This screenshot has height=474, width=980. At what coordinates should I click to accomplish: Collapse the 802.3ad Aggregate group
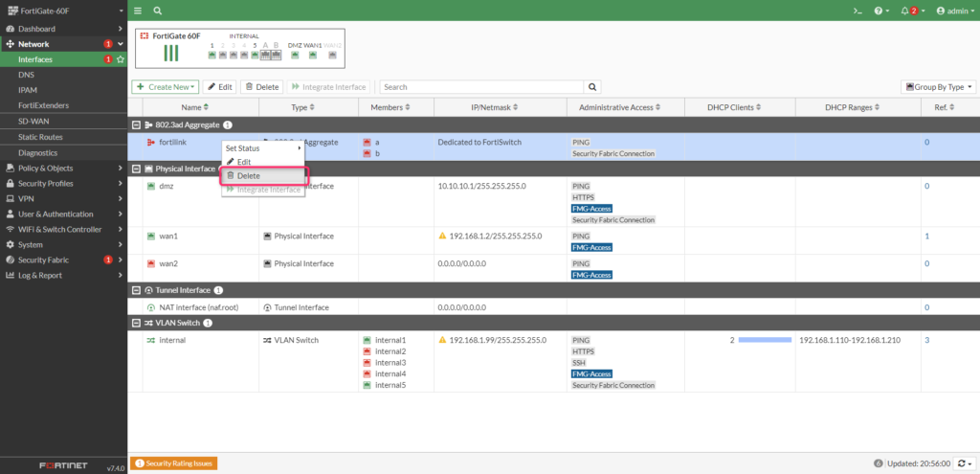pyautogui.click(x=136, y=125)
